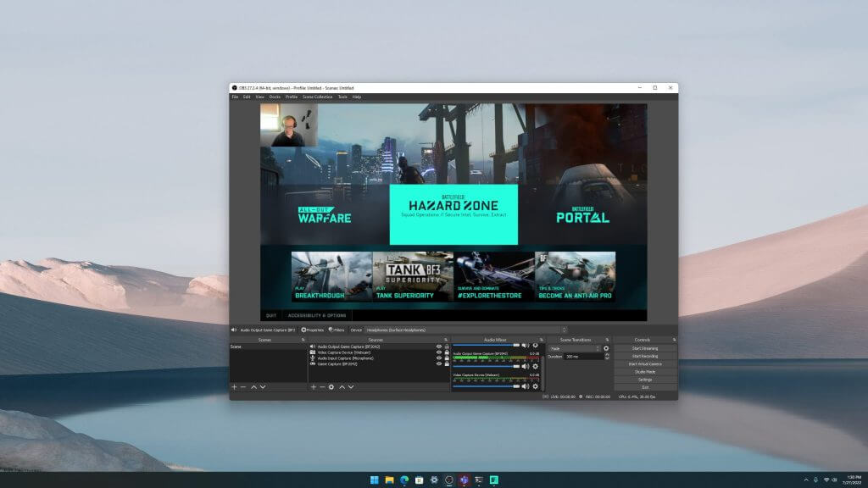Click the gamepad icon of Game Capture source
Image resolution: width=868 pixels, height=488 pixels.
[x=312, y=364]
